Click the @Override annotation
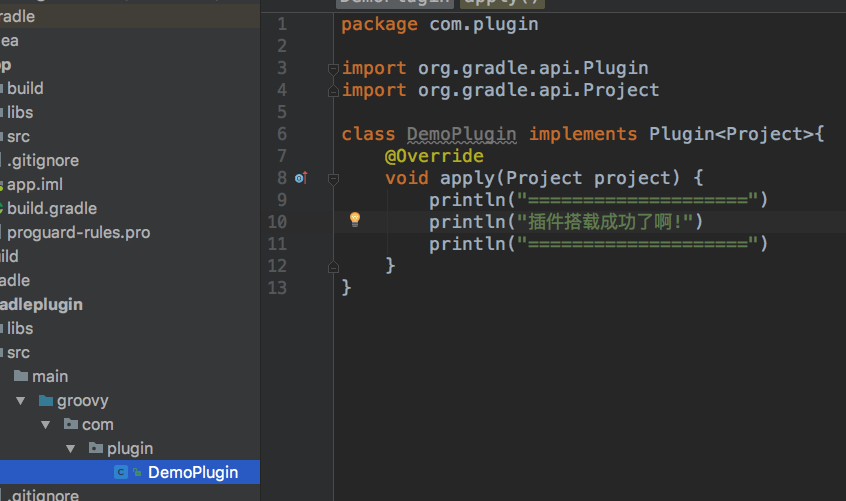The image size is (846, 501). point(434,156)
